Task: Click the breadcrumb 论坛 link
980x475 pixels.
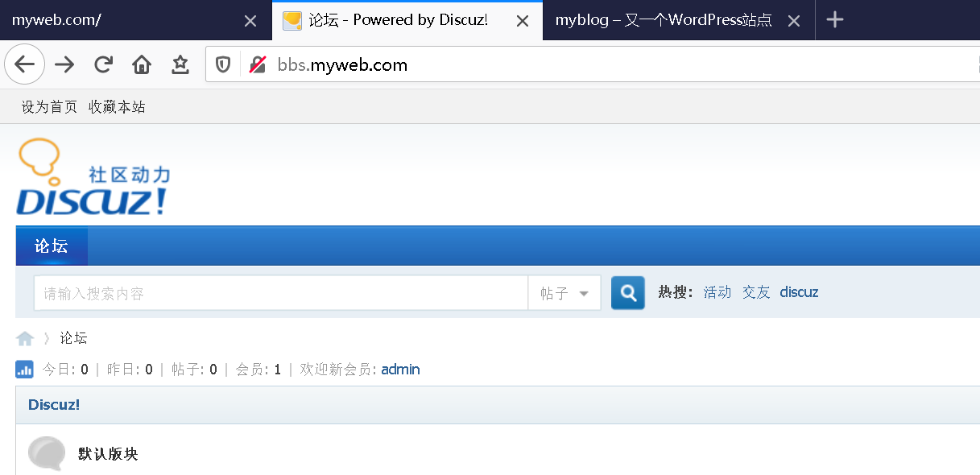Action: (73, 338)
